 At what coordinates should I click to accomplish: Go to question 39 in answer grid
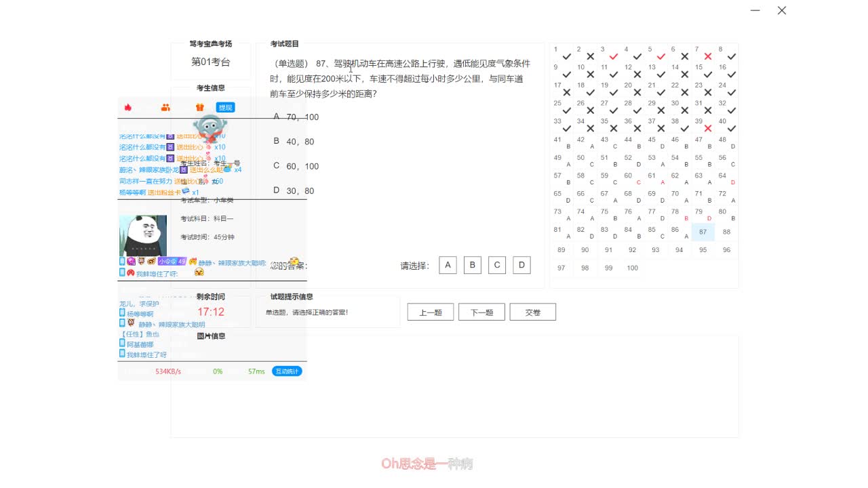[x=703, y=125]
